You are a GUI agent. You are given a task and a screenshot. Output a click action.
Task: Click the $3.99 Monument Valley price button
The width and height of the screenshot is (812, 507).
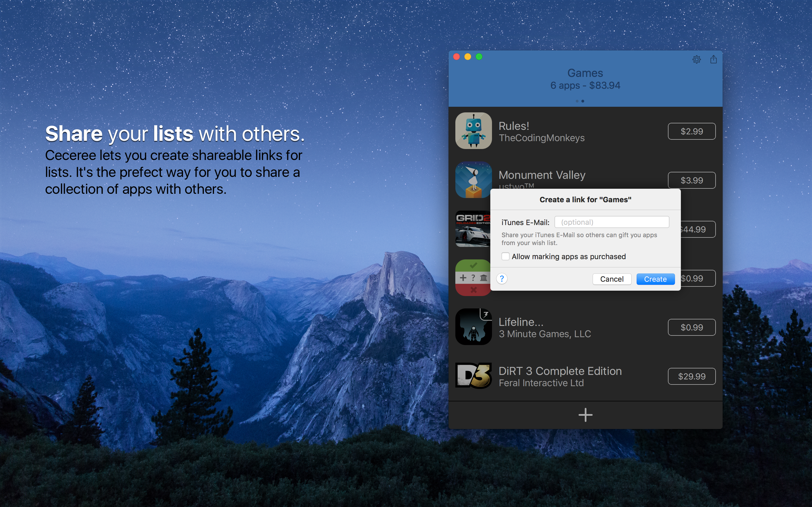691,180
